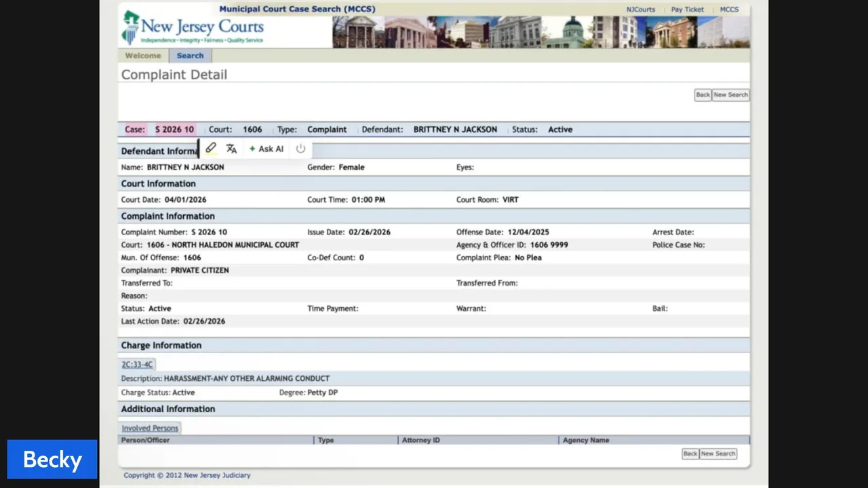Image resolution: width=868 pixels, height=488 pixels.
Task: Click the court room value VIRT
Action: (511, 200)
